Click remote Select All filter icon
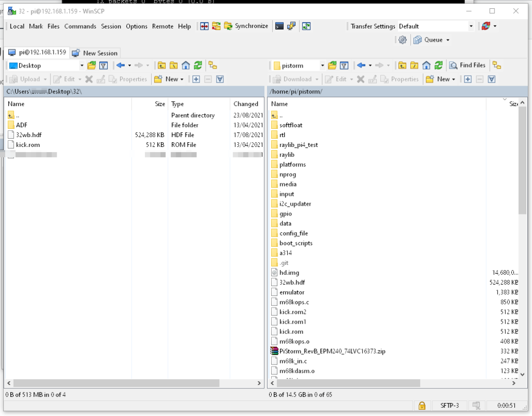The width and height of the screenshot is (532, 416). coord(491,79)
